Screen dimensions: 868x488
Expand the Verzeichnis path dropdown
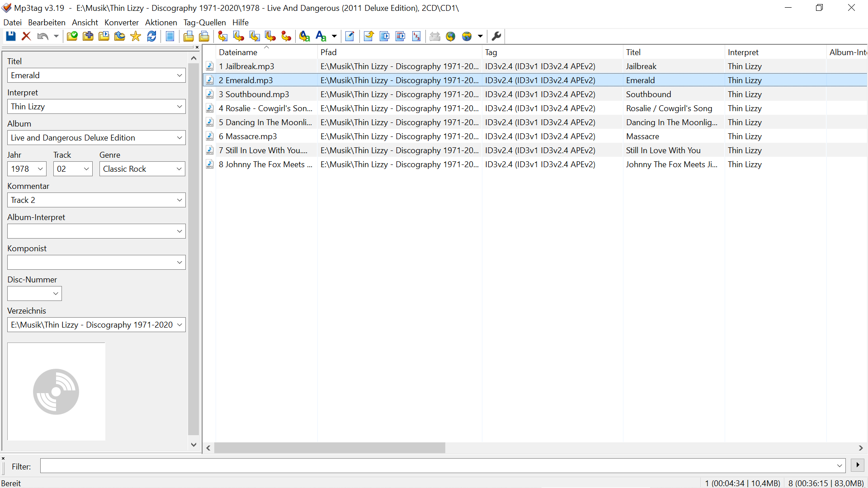[179, 325]
